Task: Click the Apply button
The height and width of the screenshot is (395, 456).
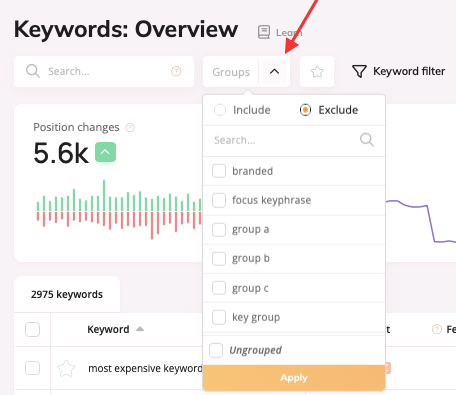Action: tap(294, 378)
